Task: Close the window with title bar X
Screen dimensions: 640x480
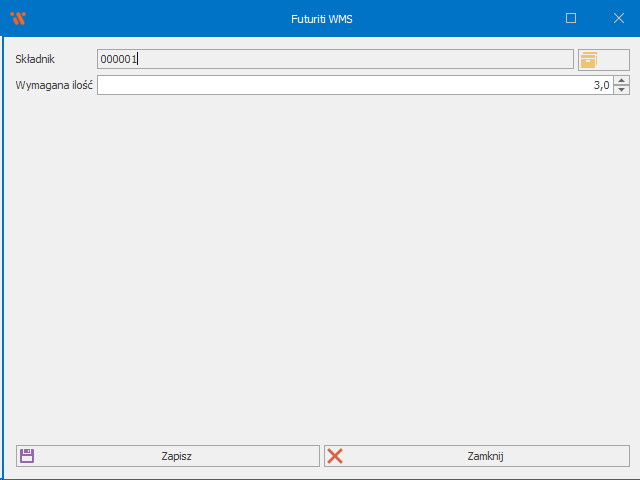Action: [x=617, y=18]
